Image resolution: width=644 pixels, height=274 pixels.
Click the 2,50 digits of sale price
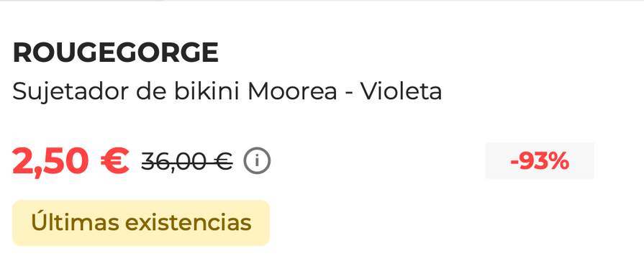[x=50, y=162]
